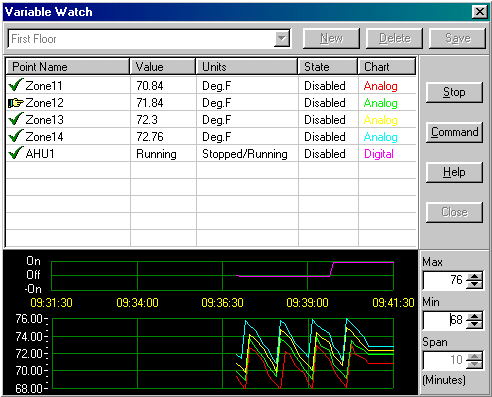
Task: Increase the Max value with up arrow
Action: point(474,277)
